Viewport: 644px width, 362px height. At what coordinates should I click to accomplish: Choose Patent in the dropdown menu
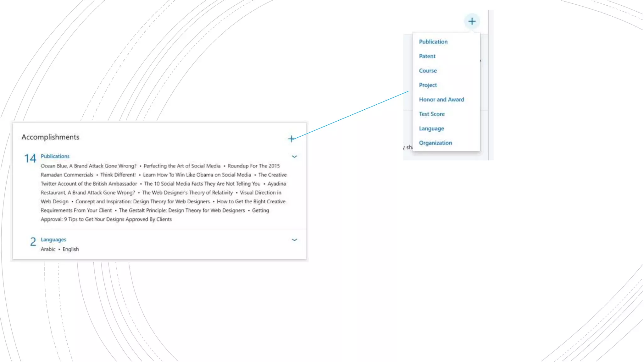click(x=427, y=56)
